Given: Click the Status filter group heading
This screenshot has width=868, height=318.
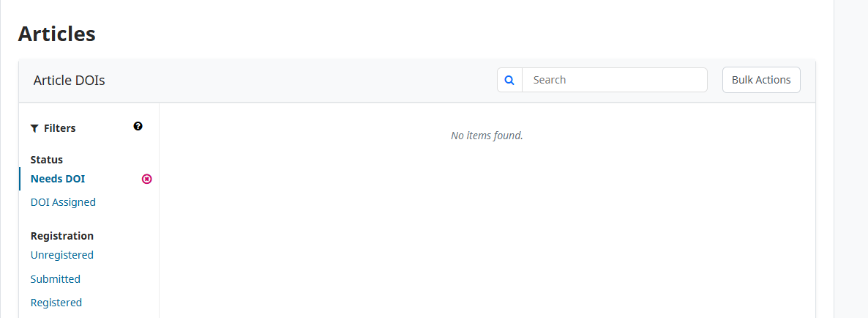Looking at the screenshot, I should 47,160.
